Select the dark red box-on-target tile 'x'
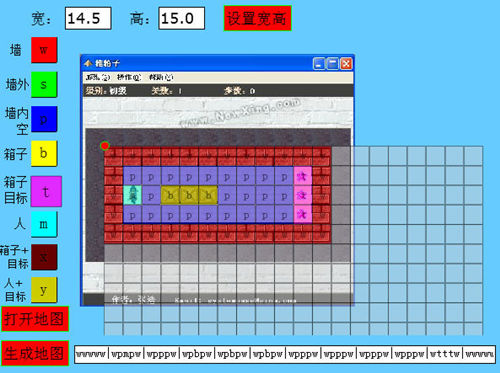The width and height of the screenshot is (500, 373). point(44,257)
